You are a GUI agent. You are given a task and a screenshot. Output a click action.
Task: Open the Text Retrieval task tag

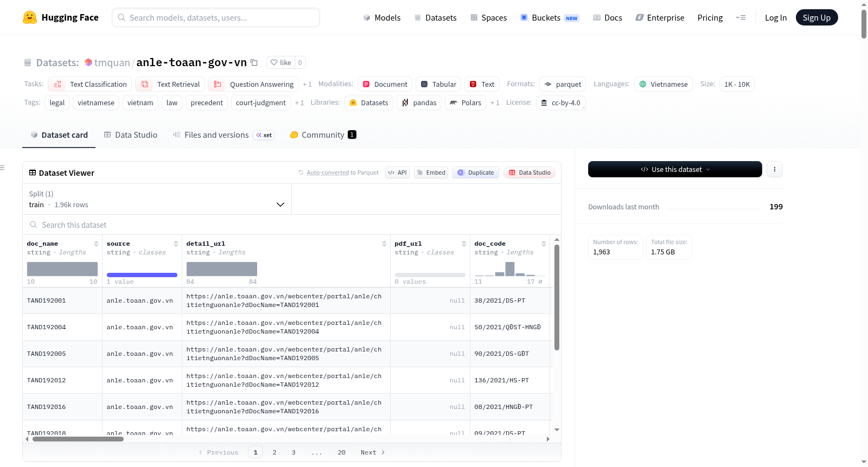pos(170,84)
